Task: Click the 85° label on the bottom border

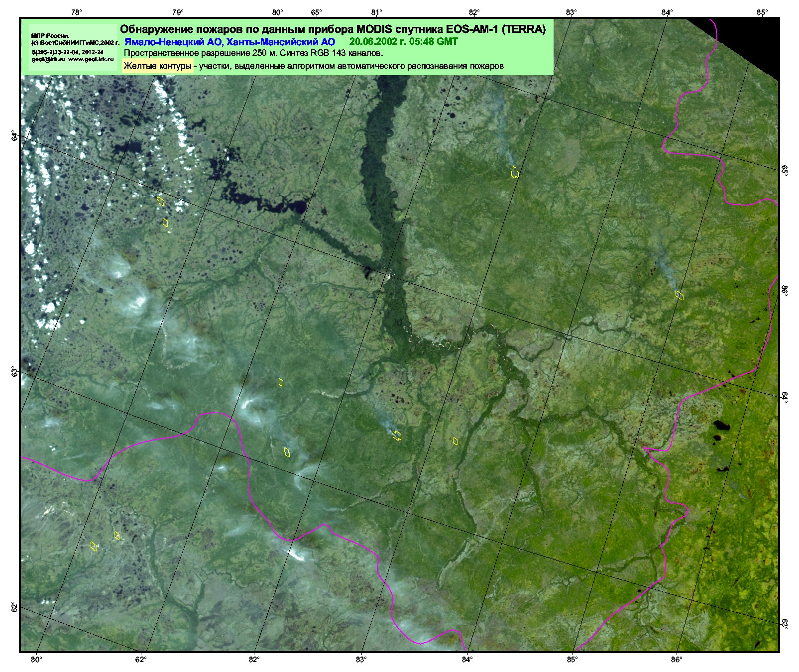Action: click(572, 660)
